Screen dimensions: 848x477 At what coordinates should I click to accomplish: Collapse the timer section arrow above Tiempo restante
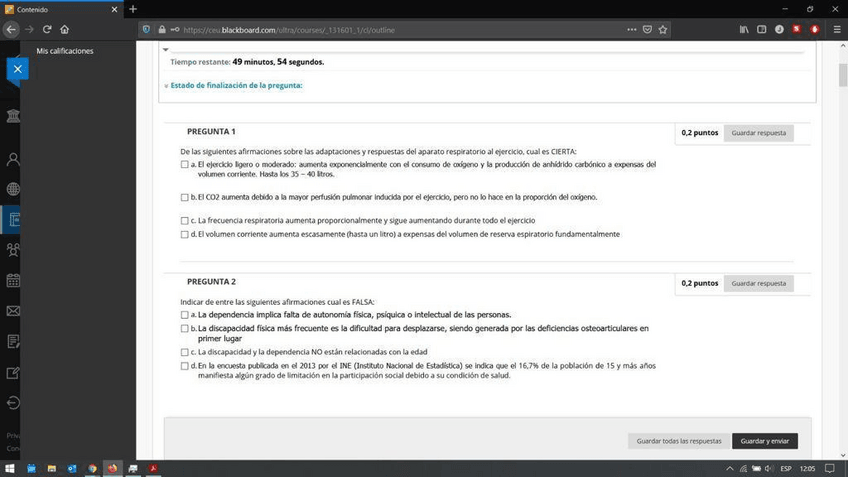165,50
